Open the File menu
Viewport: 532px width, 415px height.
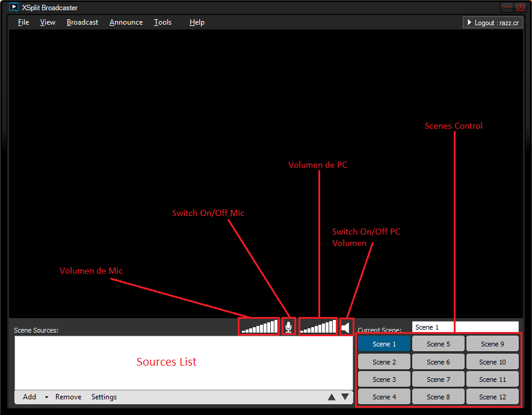tap(23, 22)
